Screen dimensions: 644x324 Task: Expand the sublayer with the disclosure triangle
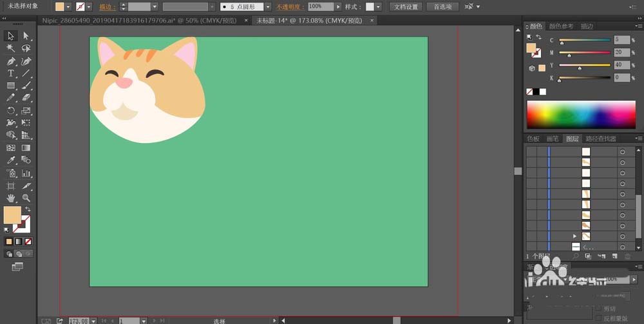pyautogui.click(x=574, y=236)
